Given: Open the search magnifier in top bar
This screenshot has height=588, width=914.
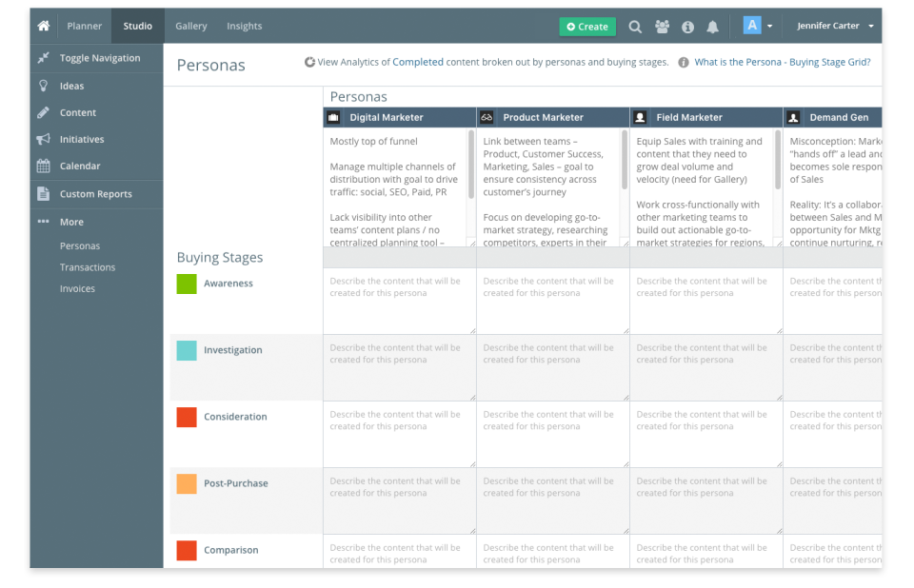Looking at the screenshot, I should point(635,27).
